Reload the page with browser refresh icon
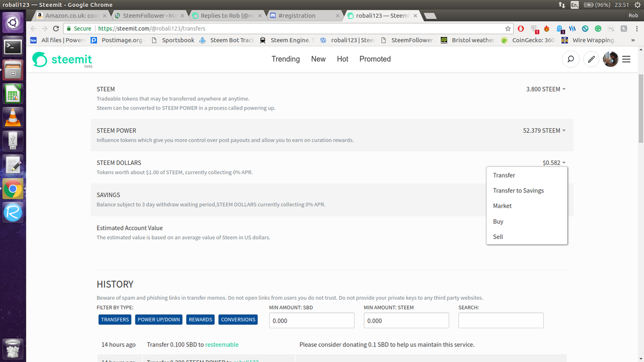 (x=56, y=29)
